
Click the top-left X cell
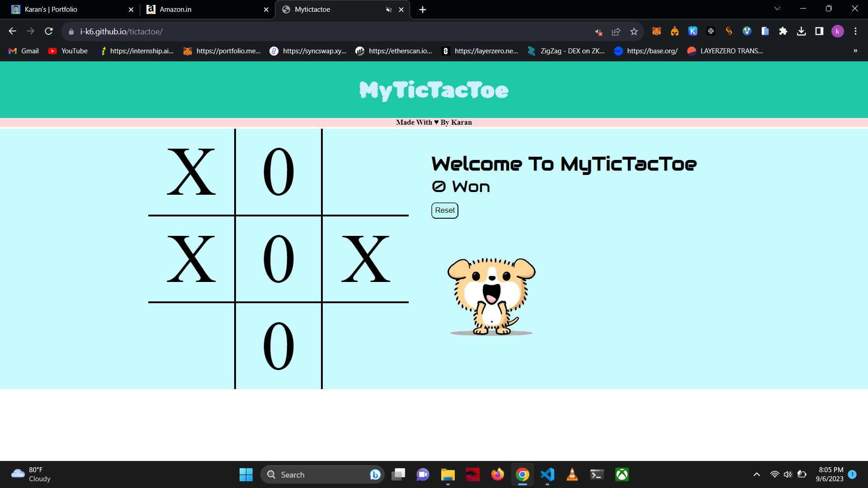point(192,172)
